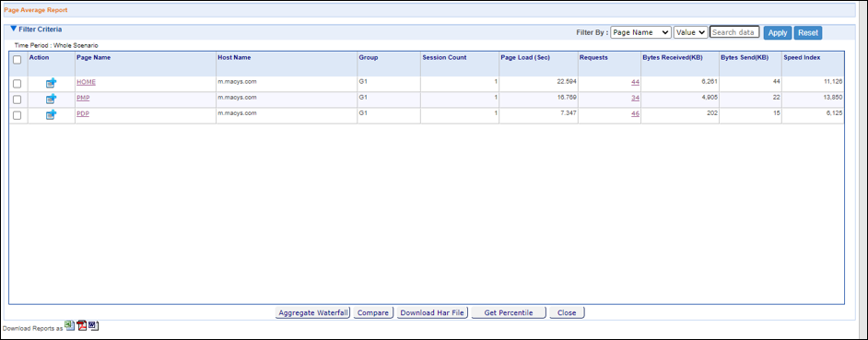868x340 pixels.
Task: Click m.macys.com host in PDP row
Action: click(238, 113)
